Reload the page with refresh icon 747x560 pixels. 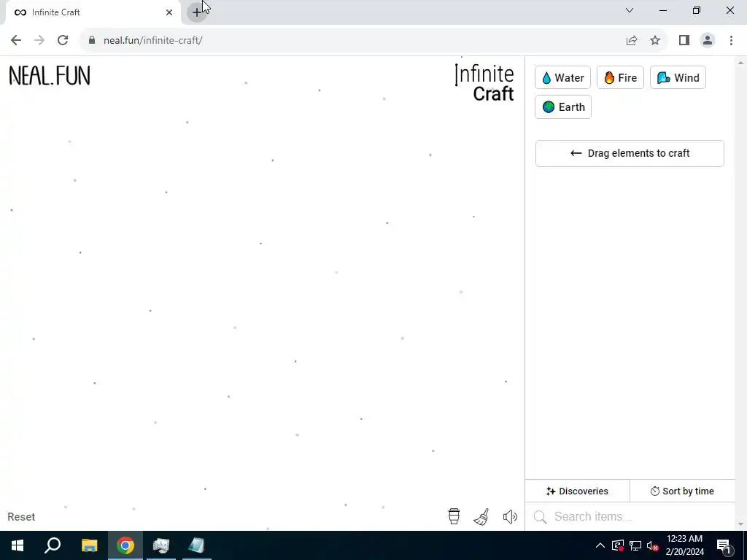coord(63,41)
